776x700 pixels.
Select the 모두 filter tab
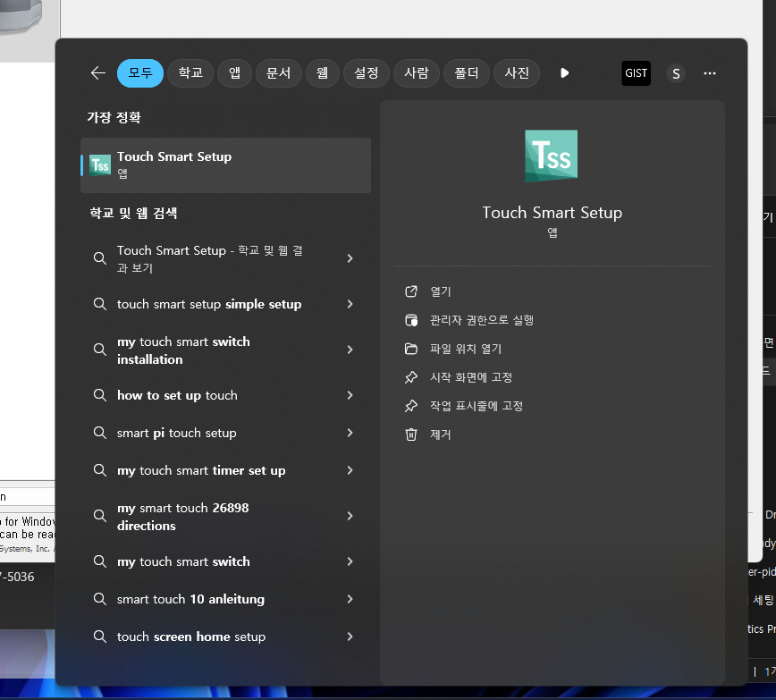[140, 73]
